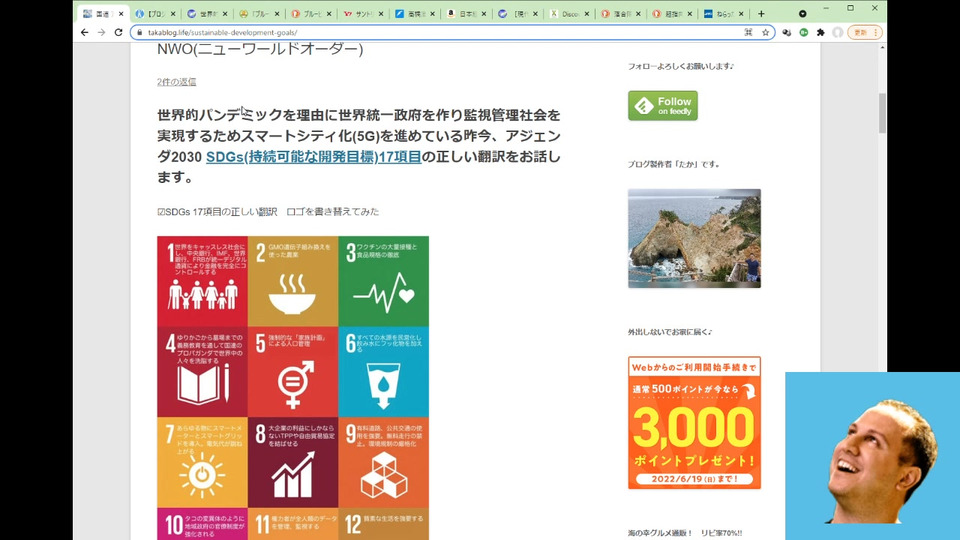This screenshot has width=960, height=540.
Task: Reload the current page
Action: pyautogui.click(x=118, y=32)
